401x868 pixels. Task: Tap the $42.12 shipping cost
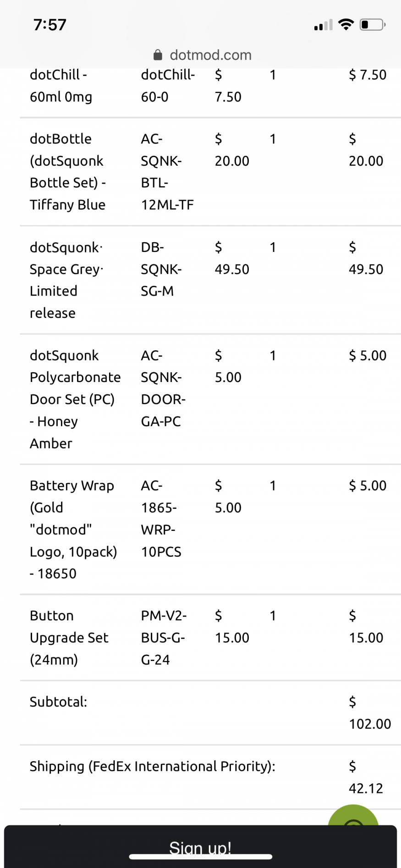click(x=365, y=777)
